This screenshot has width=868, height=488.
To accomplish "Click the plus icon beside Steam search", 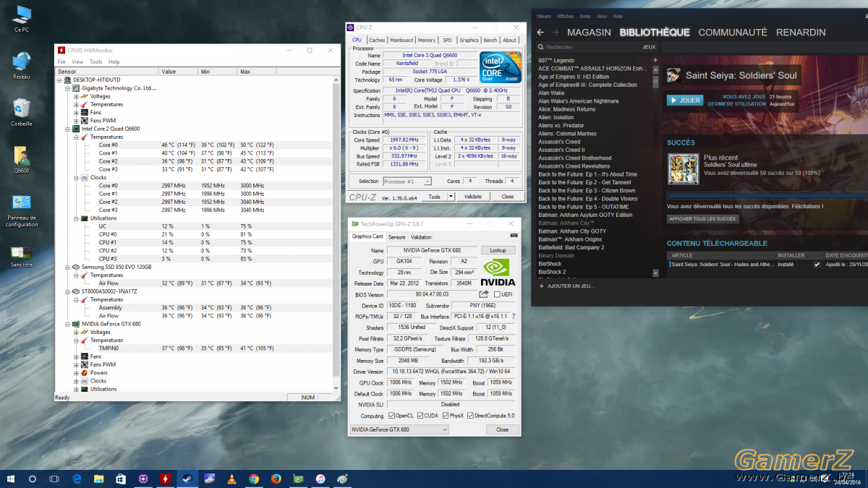I will click(655, 60).
